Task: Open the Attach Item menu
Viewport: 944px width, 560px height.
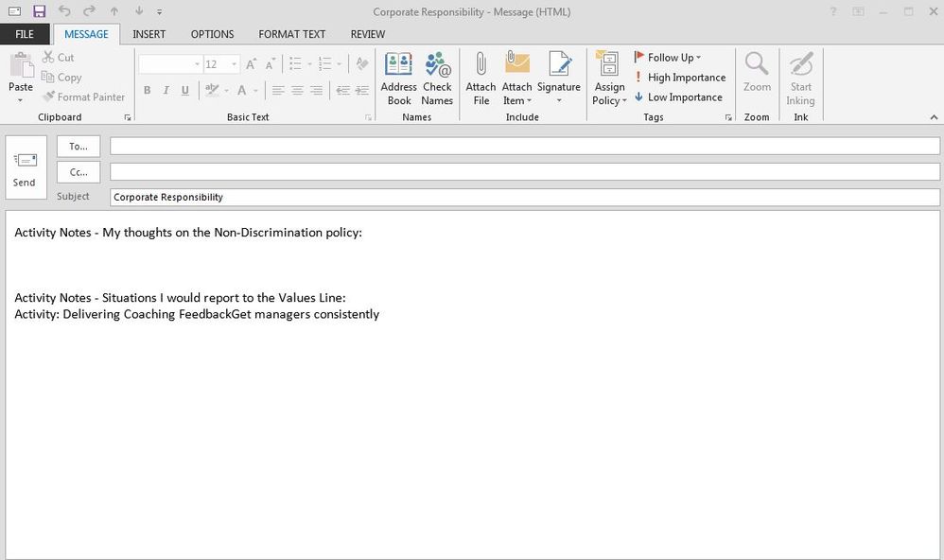Action: [x=516, y=79]
